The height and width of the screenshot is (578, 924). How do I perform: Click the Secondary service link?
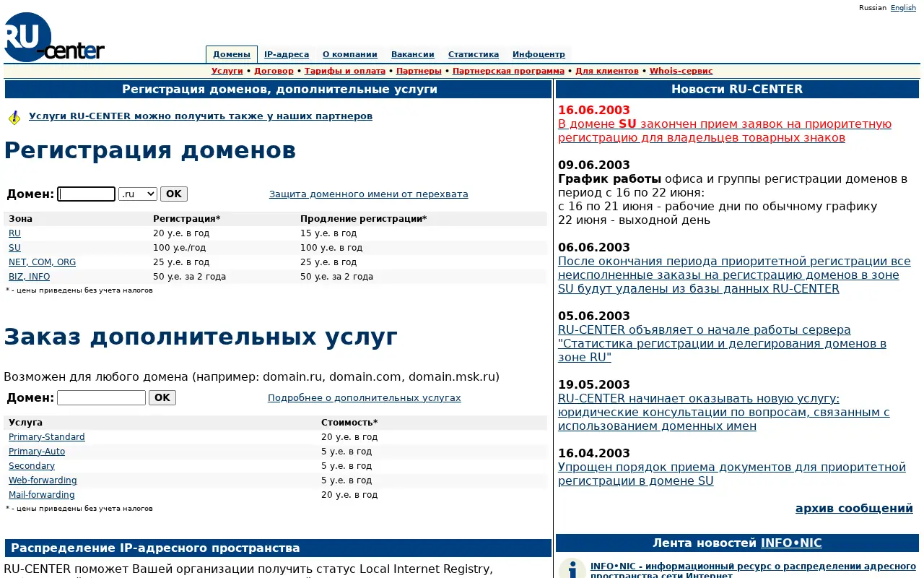pos(32,466)
